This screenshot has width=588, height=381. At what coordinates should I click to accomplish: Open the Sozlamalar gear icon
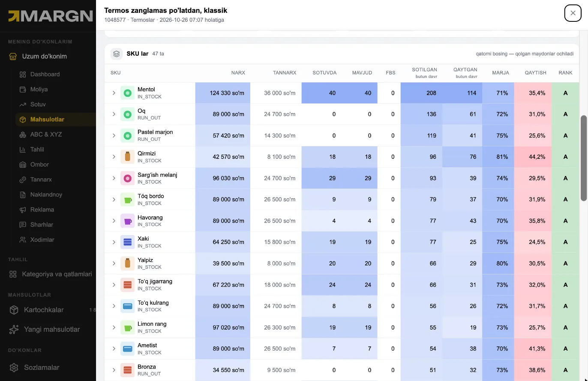pos(14,367)
